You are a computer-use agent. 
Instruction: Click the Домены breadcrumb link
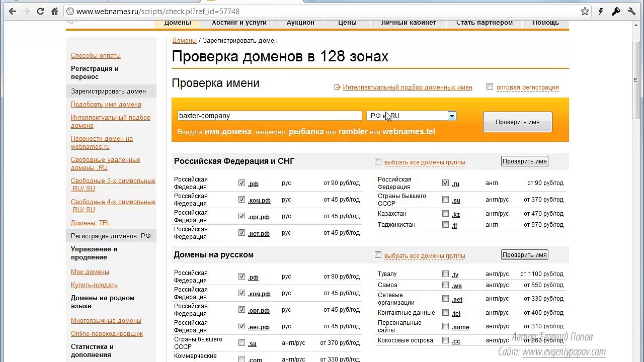[184, 41]
